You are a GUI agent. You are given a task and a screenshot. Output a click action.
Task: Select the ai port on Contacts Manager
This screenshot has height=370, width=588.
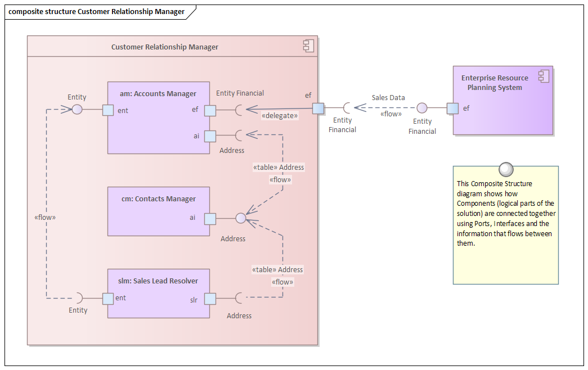tap(210, 219)
